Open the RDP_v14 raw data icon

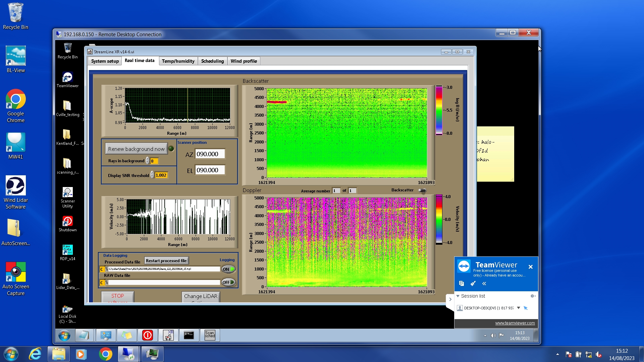[67, 250]
